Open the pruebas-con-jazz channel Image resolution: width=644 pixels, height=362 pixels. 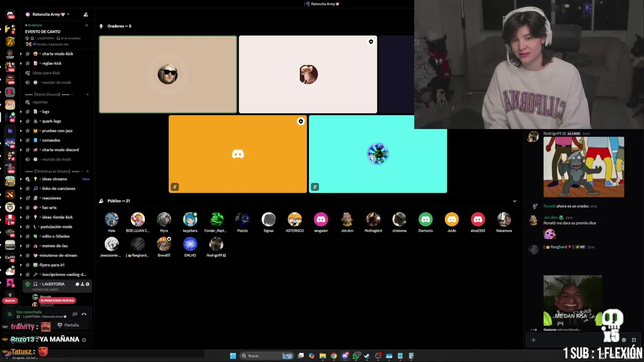57,131
